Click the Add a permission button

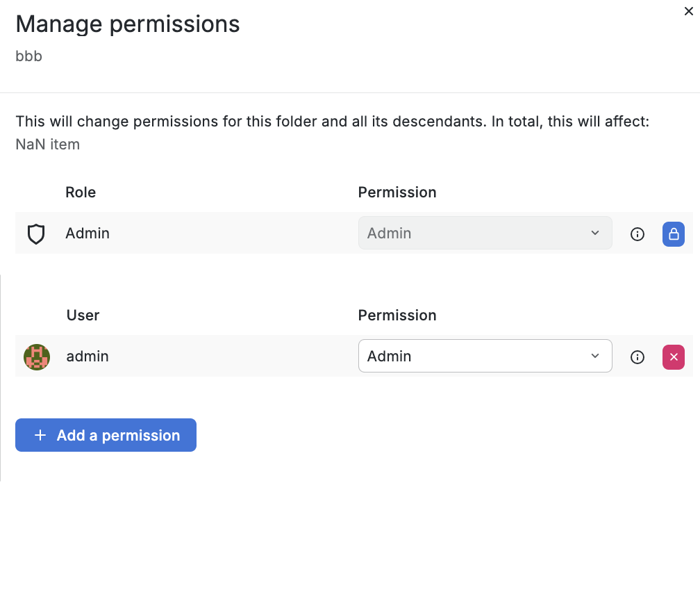(106, 435)
